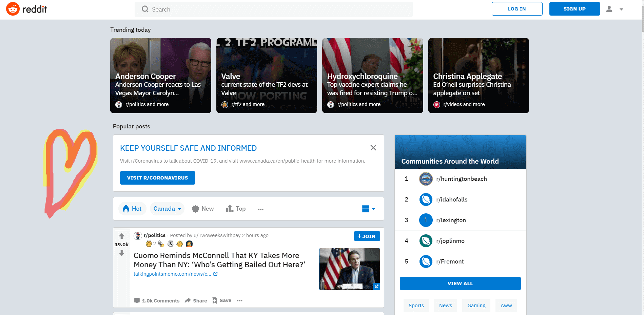Screen dimensions: 644x315
Task: Open the comments bubble icon on post
Action: (137, 300)
